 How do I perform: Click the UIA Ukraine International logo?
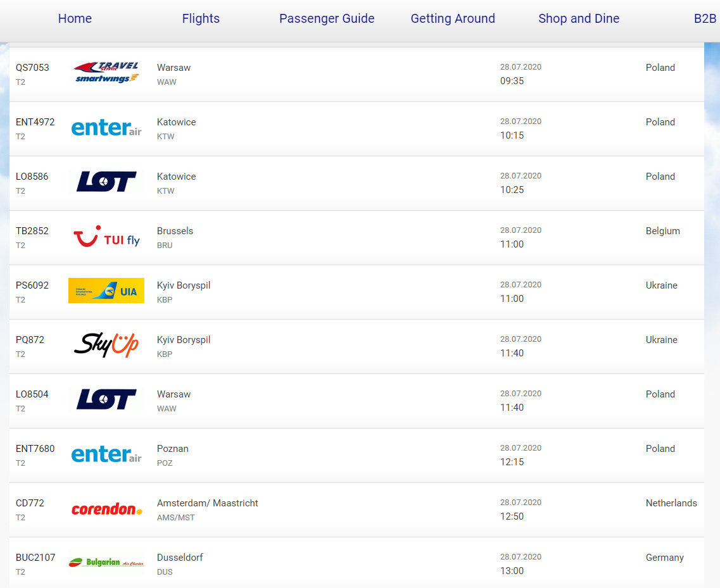pyautogui.click(x=106, y=291)
